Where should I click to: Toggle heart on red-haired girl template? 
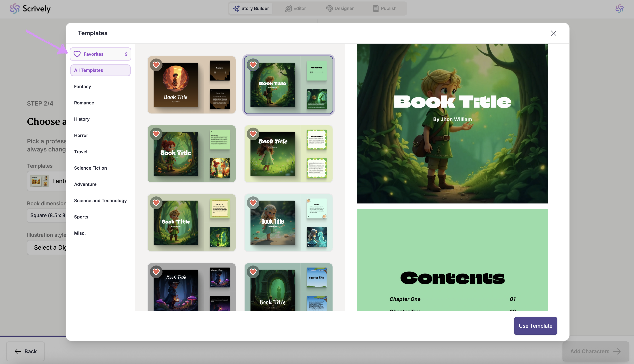click(156, 134)
